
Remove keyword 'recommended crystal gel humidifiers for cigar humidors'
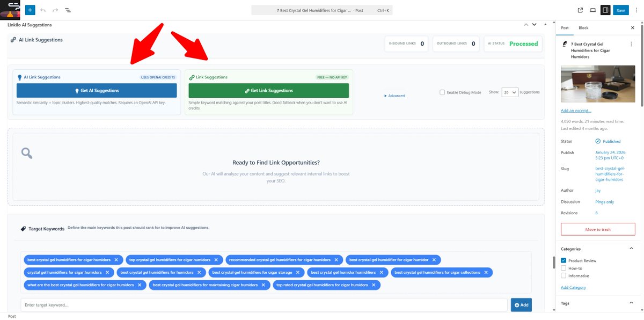pos(336,260)
